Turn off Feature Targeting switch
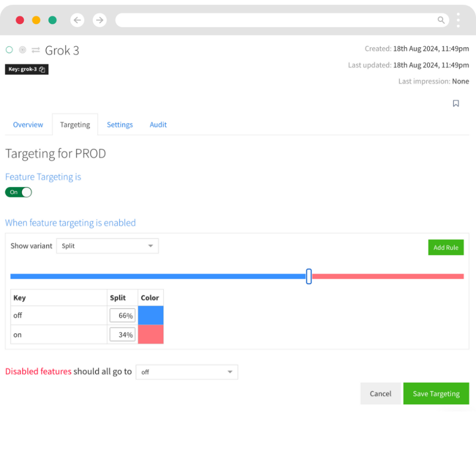 pos(18,192)
